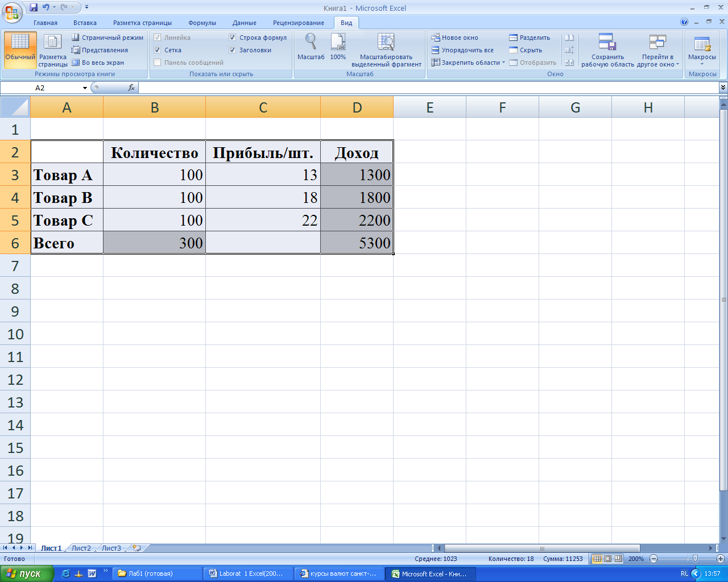Screen dimensions: 728x582
Task: Click the zoom out minus button
Action: point(653,559)
